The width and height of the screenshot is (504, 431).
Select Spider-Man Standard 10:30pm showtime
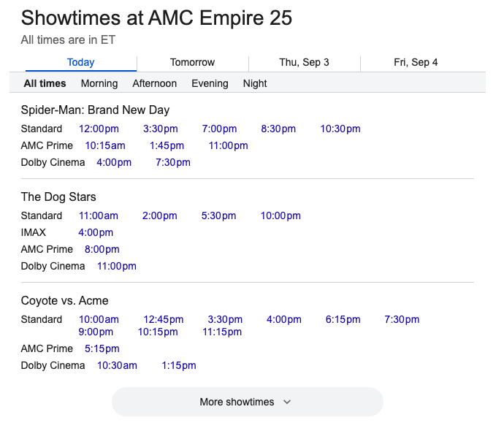point(340,129)
